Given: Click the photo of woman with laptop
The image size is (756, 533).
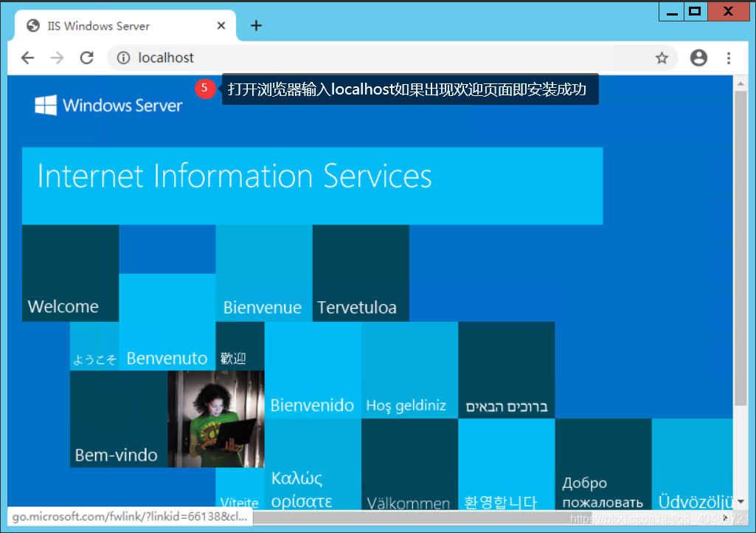Looking at the screenshot, I should coord(216,419).
